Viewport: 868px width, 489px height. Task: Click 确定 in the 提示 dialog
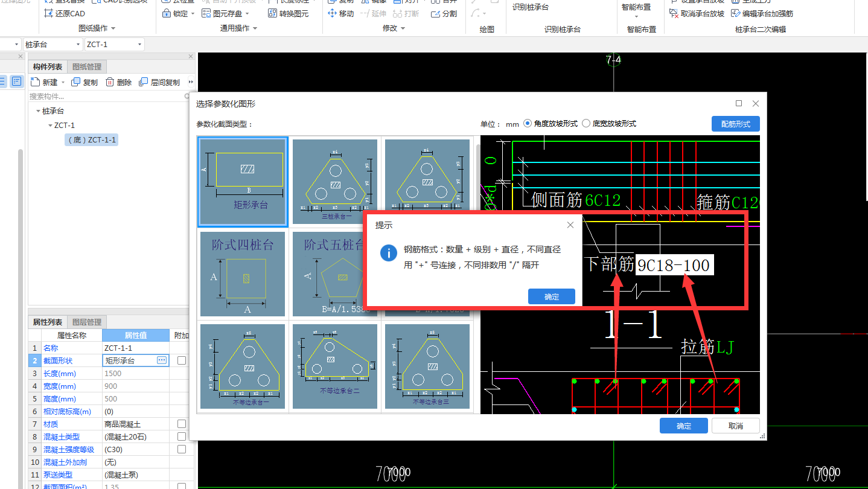click(552, 296)
